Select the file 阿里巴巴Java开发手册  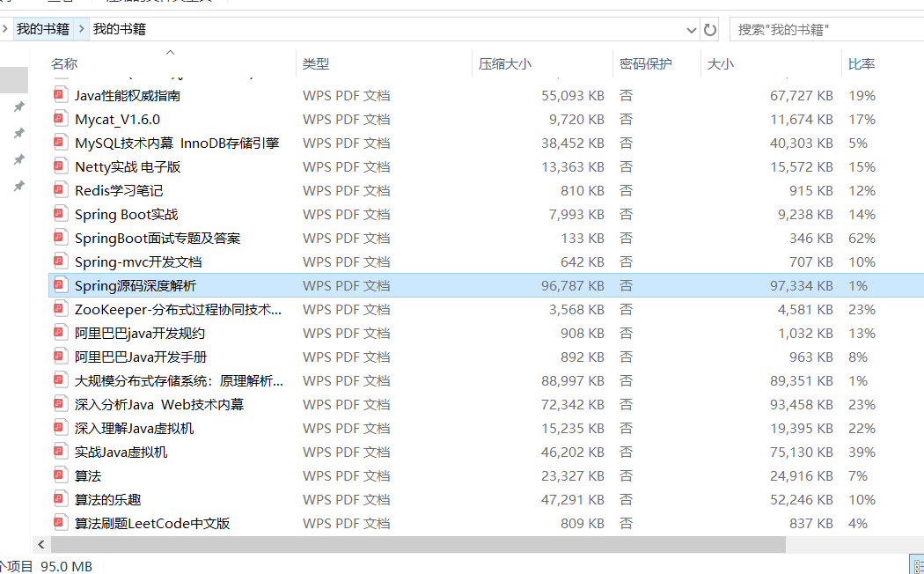click(141, 357)
